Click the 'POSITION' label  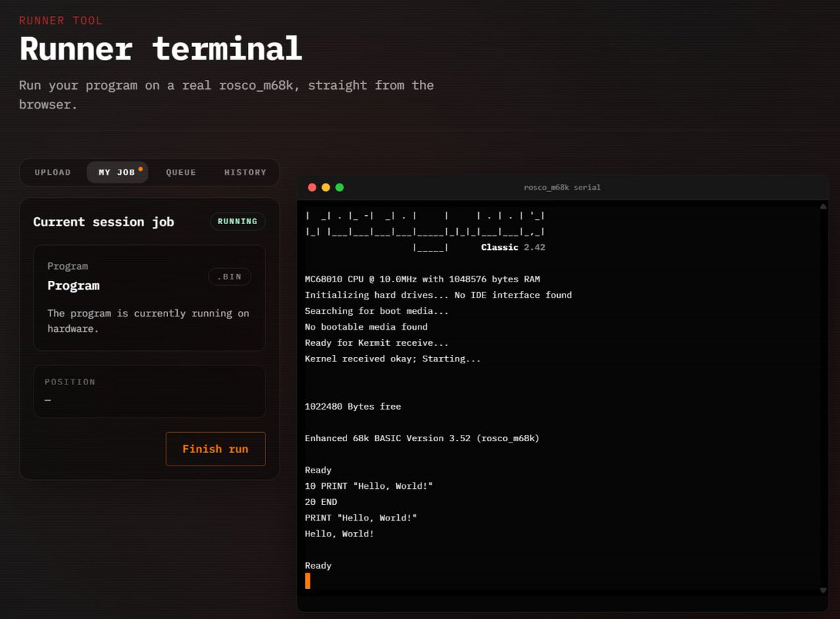pos(70,382)
